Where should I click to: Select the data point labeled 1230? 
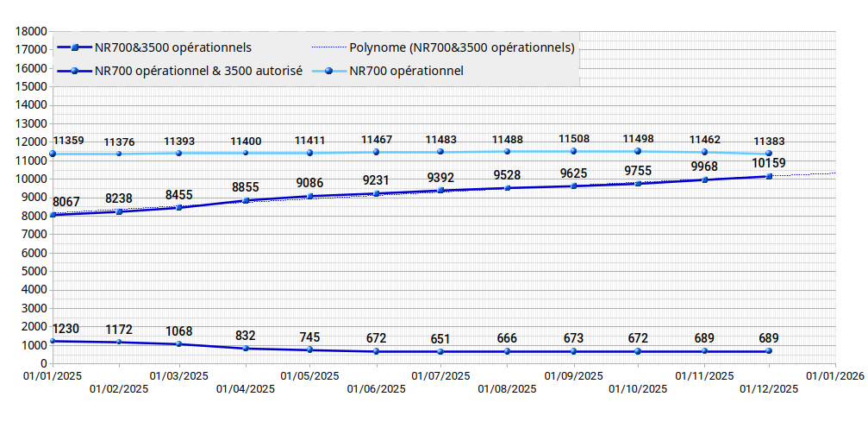tap(53, 341)
